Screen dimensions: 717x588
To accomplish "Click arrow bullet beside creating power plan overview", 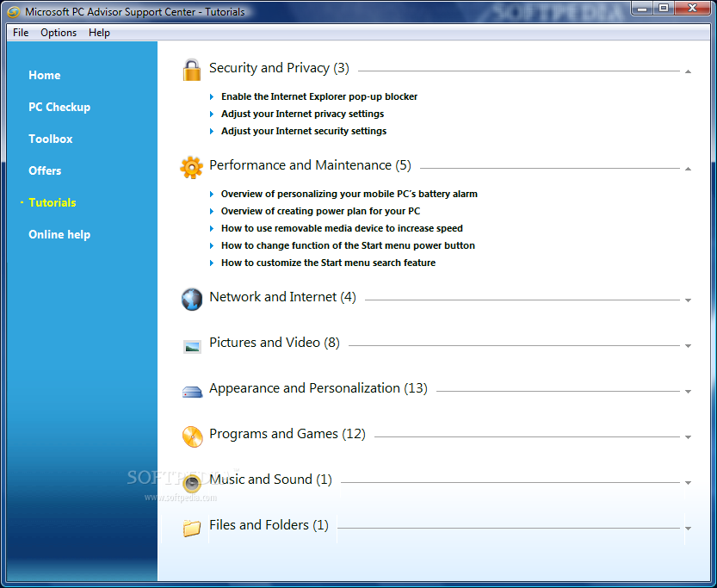I will click(x=212, y=211).
